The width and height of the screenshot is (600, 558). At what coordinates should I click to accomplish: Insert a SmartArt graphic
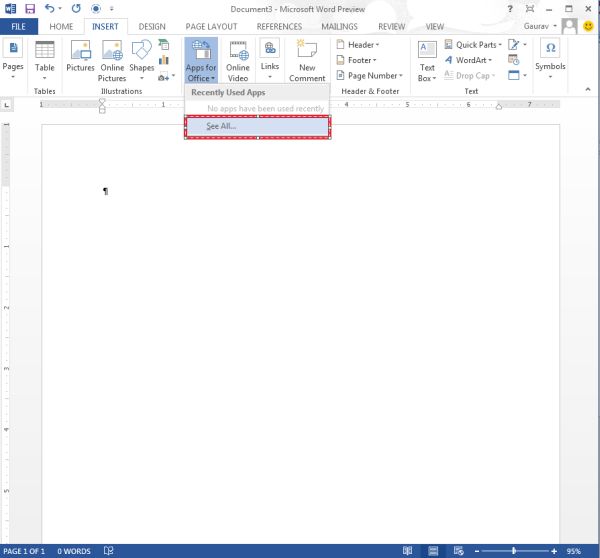[x=164, y=45]
